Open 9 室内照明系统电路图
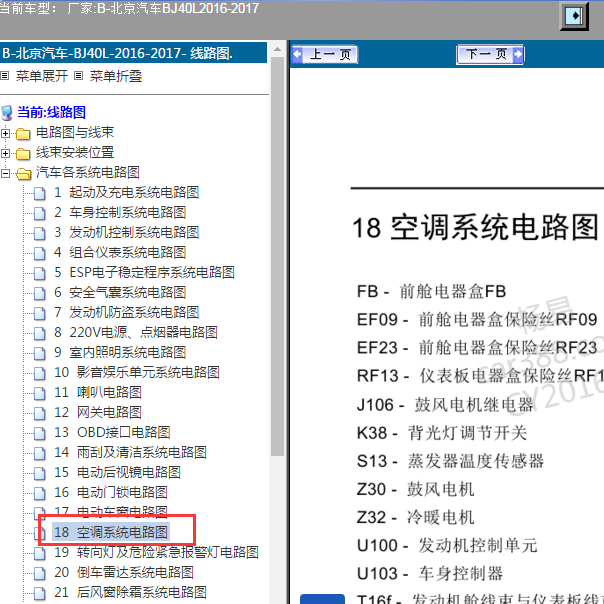Viewport: 604px width, 604px height. click(x=120, y=352)
